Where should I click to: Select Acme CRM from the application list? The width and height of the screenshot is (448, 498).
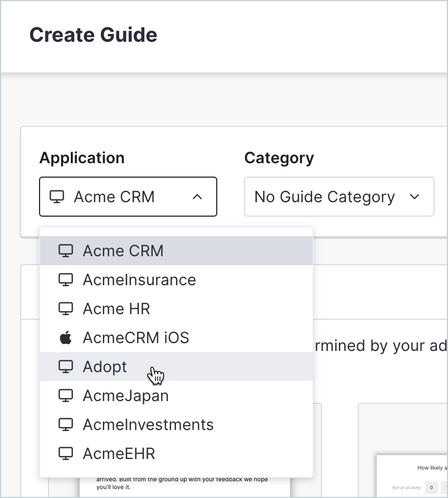point(176,251)
